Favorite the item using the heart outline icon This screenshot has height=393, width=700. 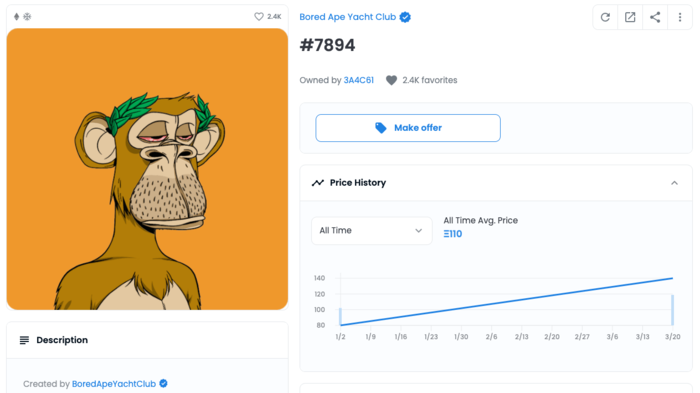click(258, 17)
